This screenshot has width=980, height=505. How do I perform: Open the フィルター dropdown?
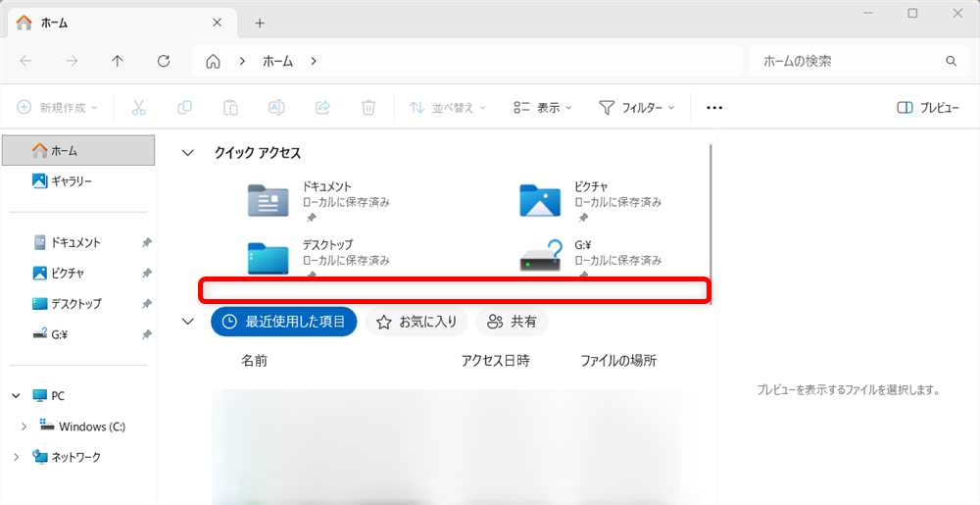click(x=636, y=108)
